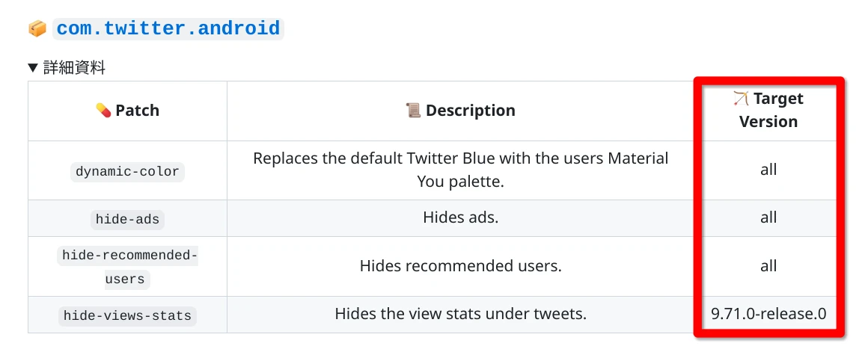Click the 'Hides ads.' description cell

pos(460,217)
